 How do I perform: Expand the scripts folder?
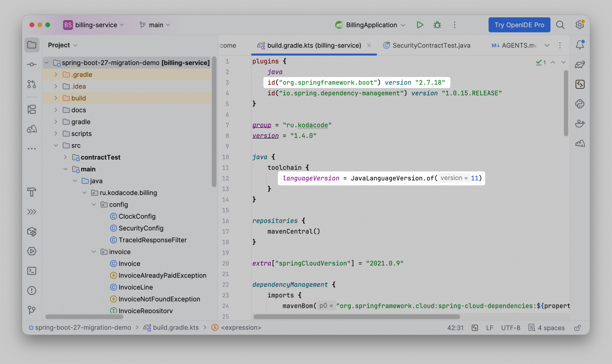(56, 133)
